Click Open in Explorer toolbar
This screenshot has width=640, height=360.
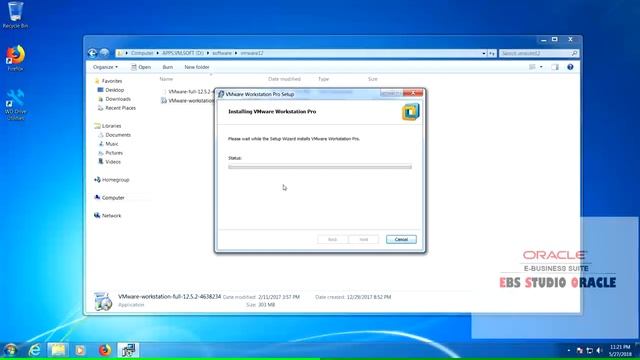click(x=141, y=67)
